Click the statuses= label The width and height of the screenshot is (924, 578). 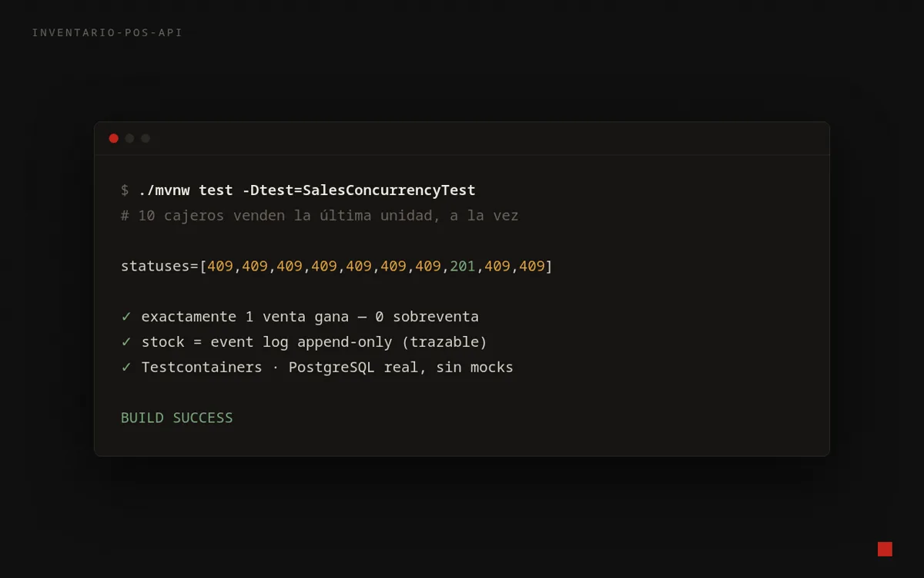160,267
